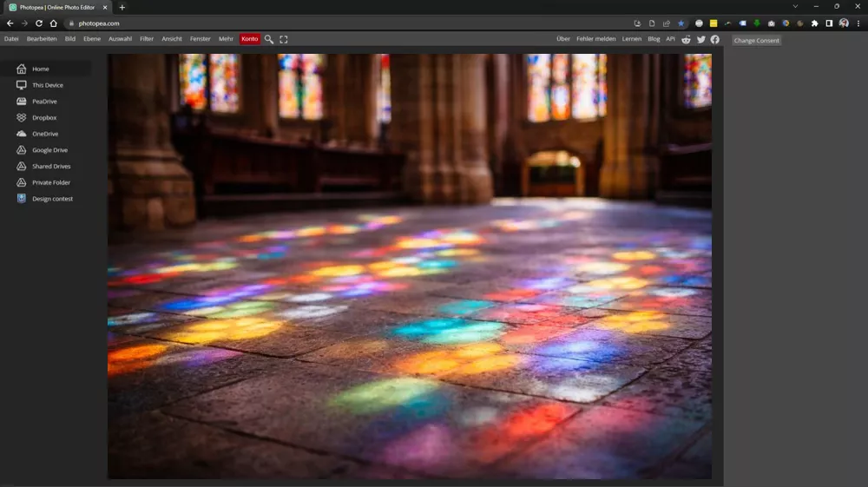Click the search magnifier icon in menu bar
The height and width of the screenshot is (487, 868).
269,39
